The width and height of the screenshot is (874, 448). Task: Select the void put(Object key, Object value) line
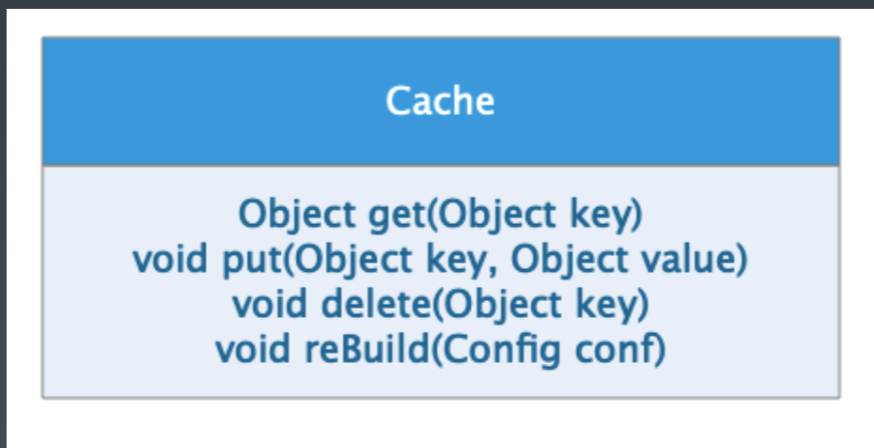[440, 260]
